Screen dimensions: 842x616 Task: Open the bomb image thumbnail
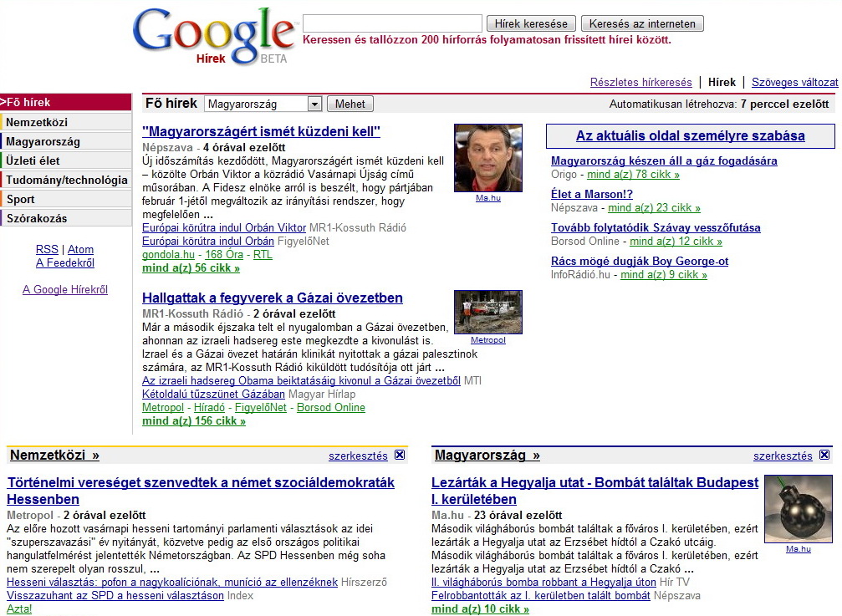(798, 509)
